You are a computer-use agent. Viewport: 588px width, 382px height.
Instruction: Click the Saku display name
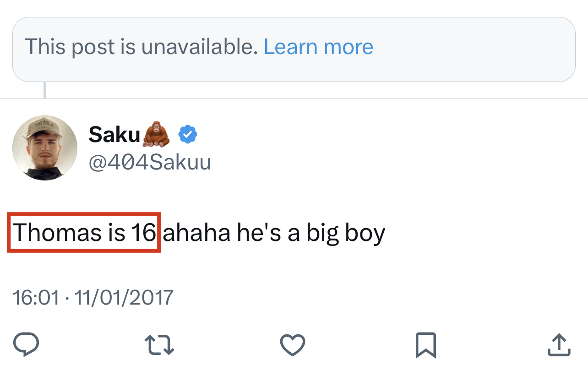click(114, 134)
